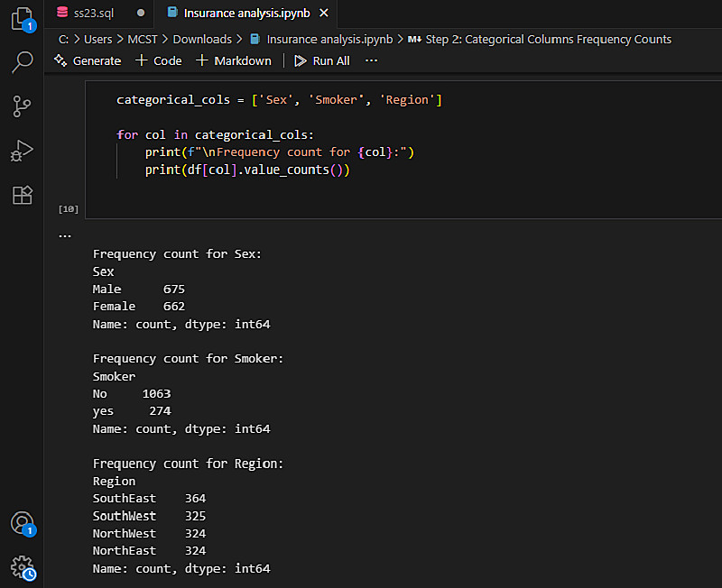Open the notebook toolbar more actions ellipsis
The height and width of the screenshot is (588, 722).
(371, 60)
